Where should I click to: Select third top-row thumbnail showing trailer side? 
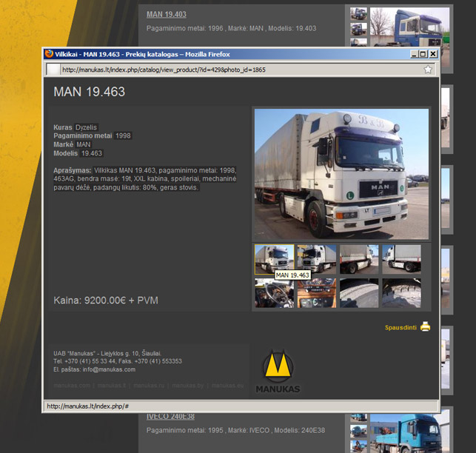tap(359, 260)
